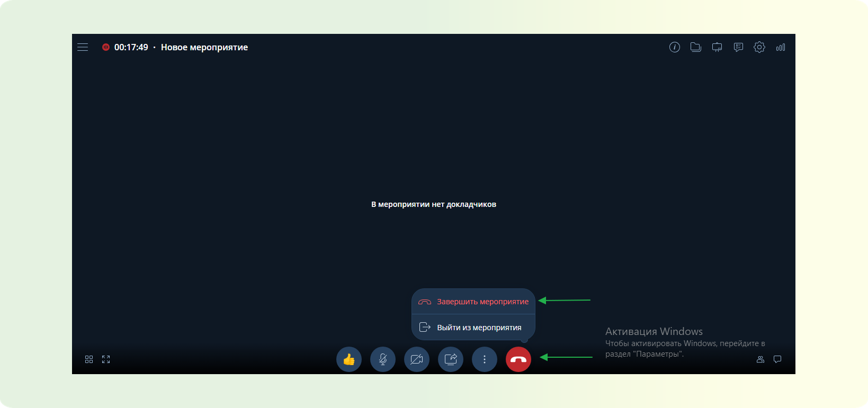Viewport: 868px width, 408px height.
Task: Click the red recording indicator
Action: coord(106,47)
